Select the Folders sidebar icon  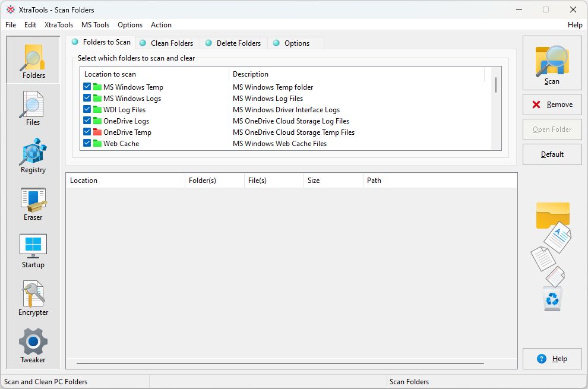[x=33, y=61]
